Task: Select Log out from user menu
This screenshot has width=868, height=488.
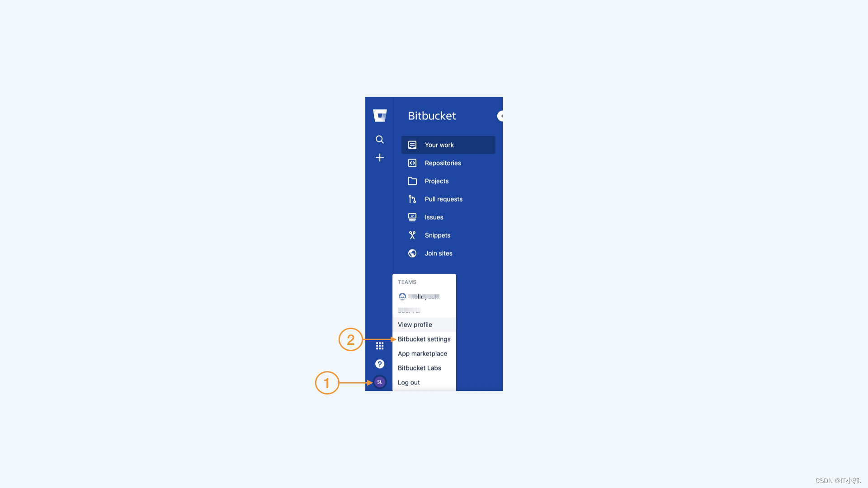Action: coord(408,382)
